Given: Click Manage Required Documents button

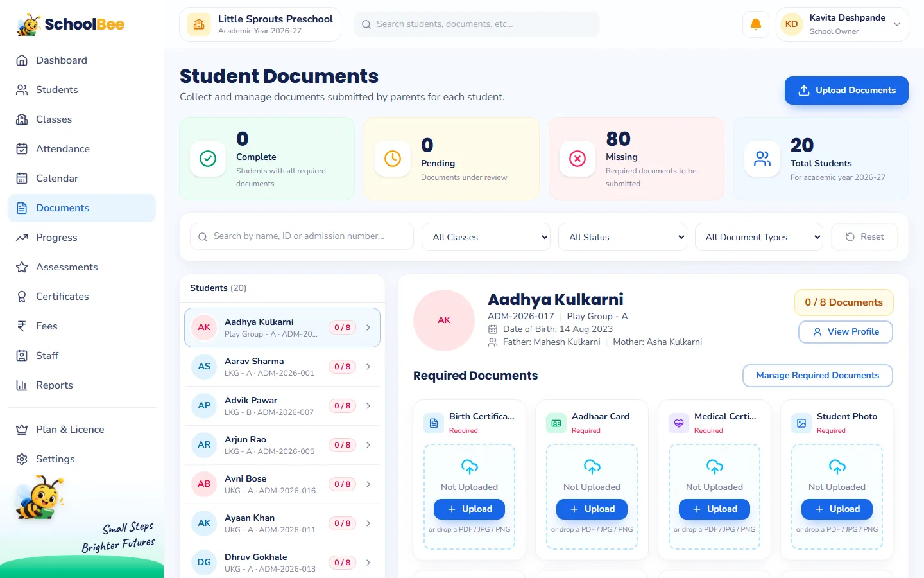Looking at the screenshot, I should 817,376.
